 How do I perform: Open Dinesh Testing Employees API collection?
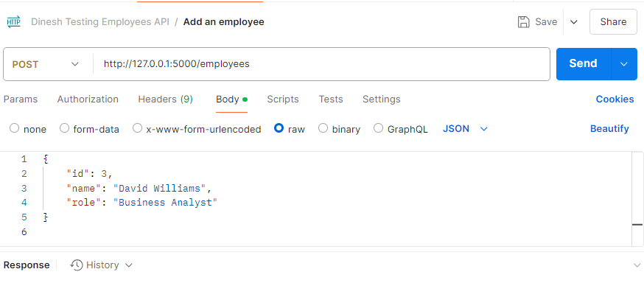click(x=100, y=22)
